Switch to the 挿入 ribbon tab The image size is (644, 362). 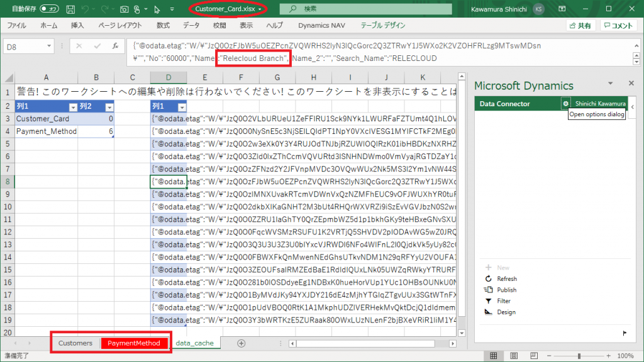click(x=77, y=25)
